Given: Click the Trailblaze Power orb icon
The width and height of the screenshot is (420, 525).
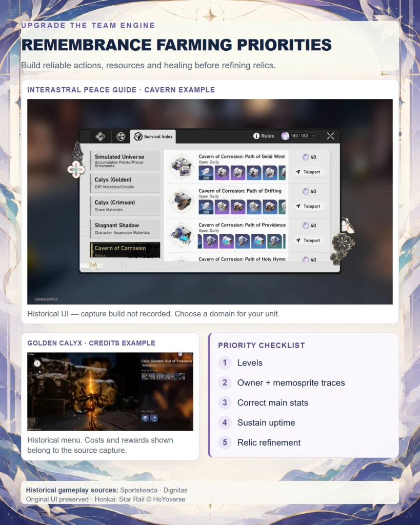Looking at the screenshot, I should pos(285,136).
